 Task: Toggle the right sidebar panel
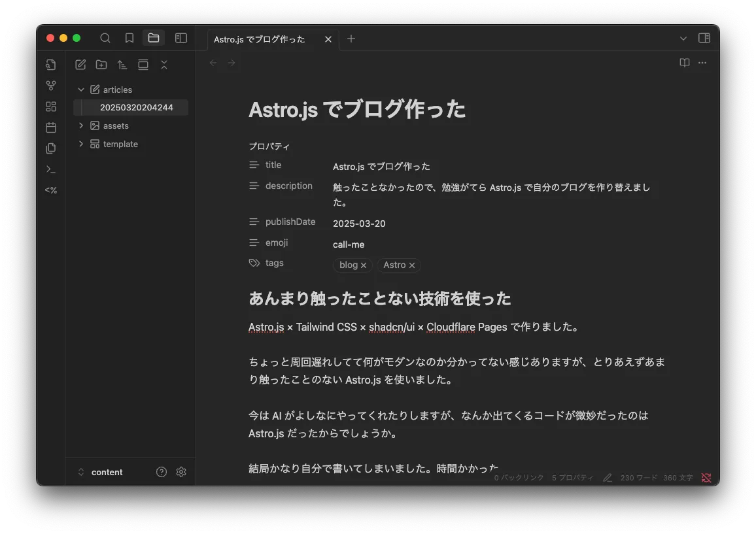click(x=704, y=39)
